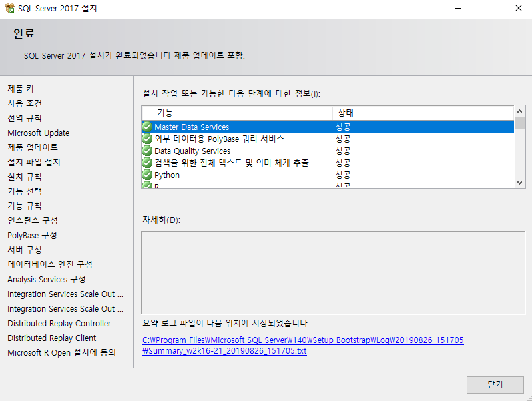Viewport: 532px width, 401px height.
Task: Click the Microsoft Update step
Action: (x=39, y=133)
